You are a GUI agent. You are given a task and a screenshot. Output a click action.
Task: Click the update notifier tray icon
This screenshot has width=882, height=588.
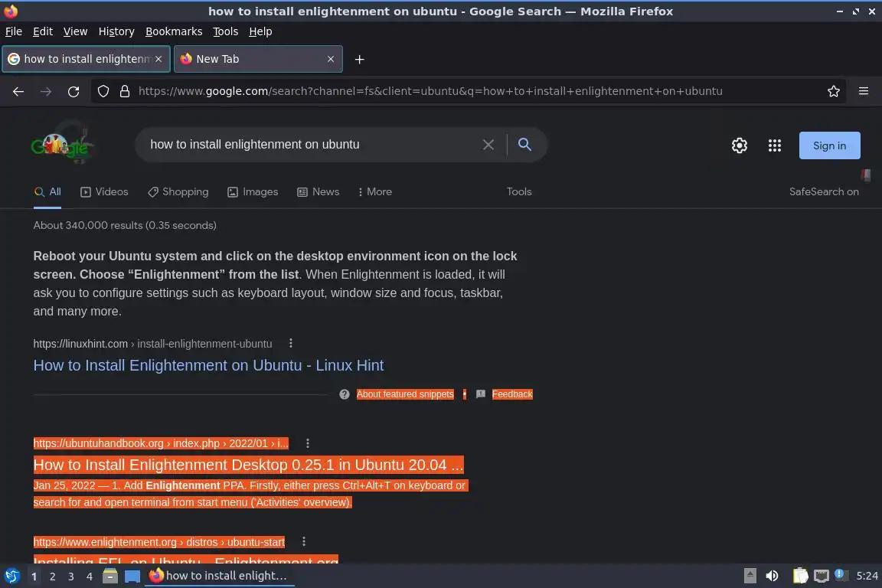click(839, 574)
